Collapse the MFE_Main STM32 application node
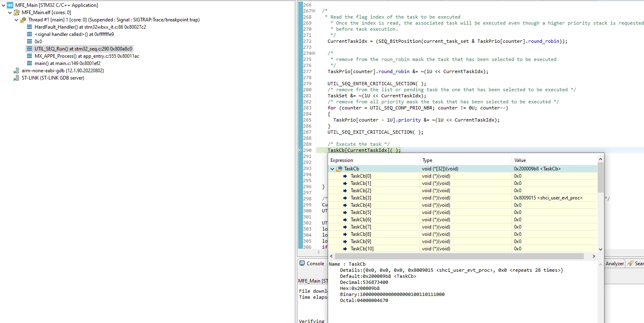 coord(3,5)
